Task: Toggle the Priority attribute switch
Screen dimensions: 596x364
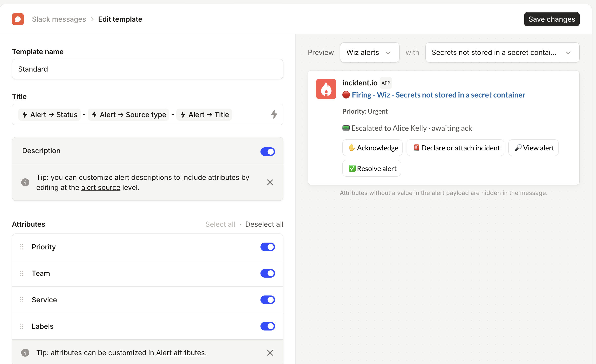Action: 268,247
